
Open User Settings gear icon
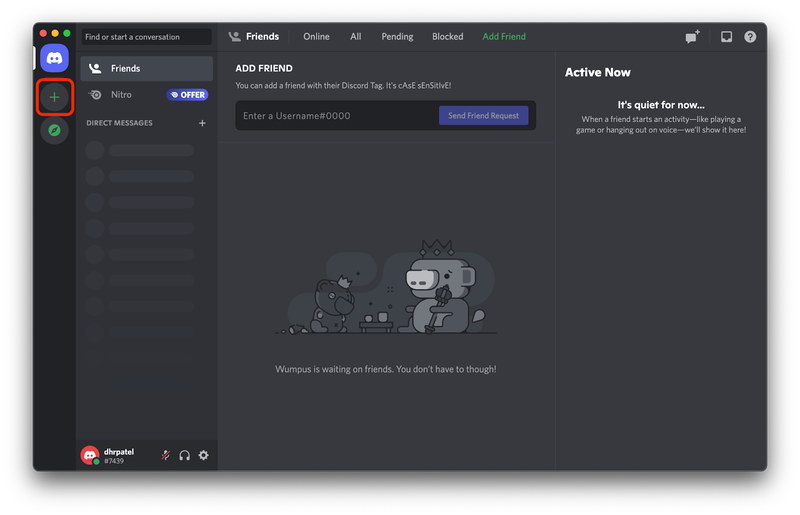pyautogui.click(x=204, y=455)
